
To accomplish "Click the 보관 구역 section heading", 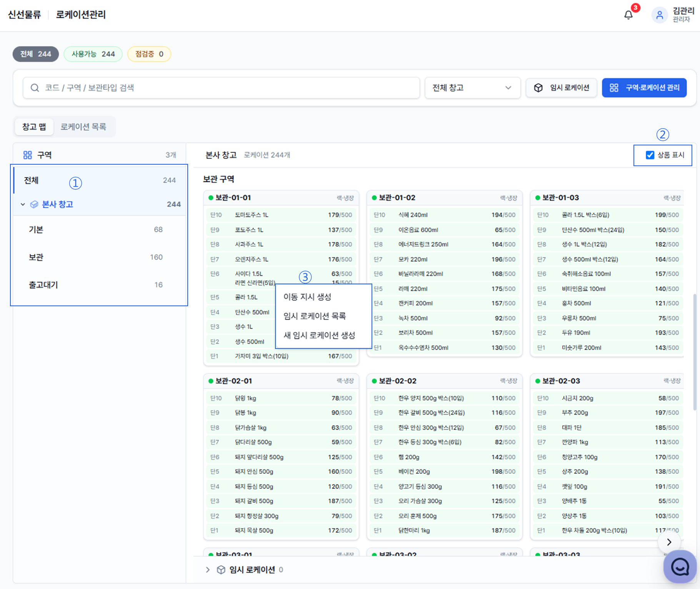I will pos(218,179).
